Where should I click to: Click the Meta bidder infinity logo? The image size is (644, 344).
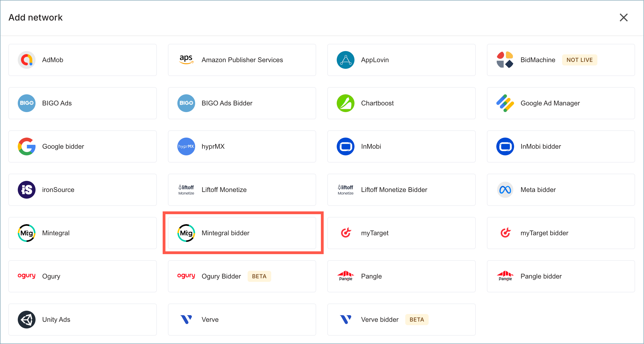pyautogui.click(x=505, y=190)
